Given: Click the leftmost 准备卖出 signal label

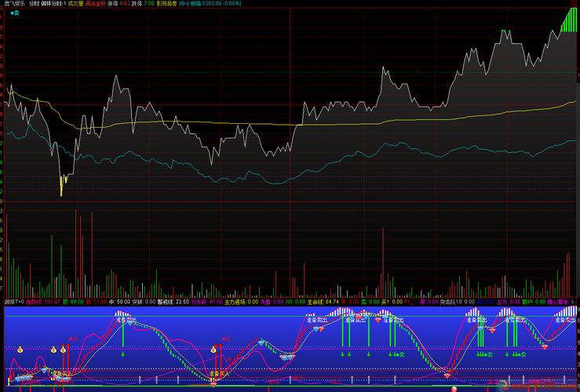Looking at the screenshot, I should click(x=126, y=320).
